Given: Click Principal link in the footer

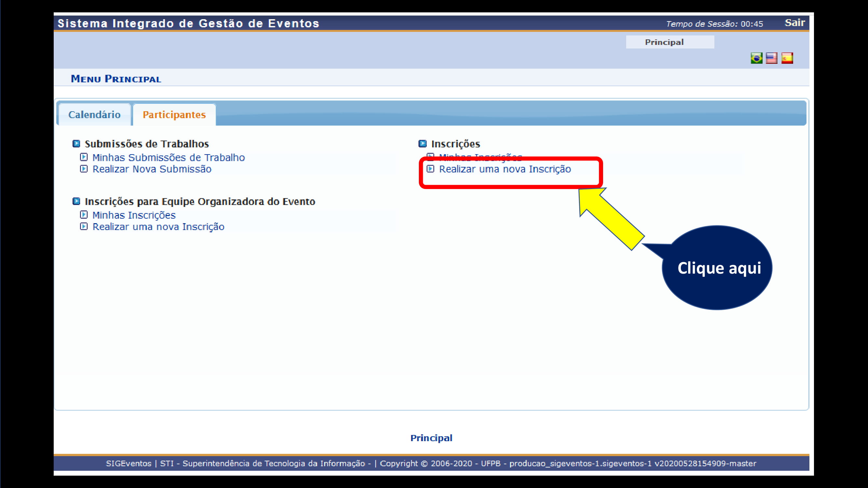Looking at the screenshot, I should 431,438.
